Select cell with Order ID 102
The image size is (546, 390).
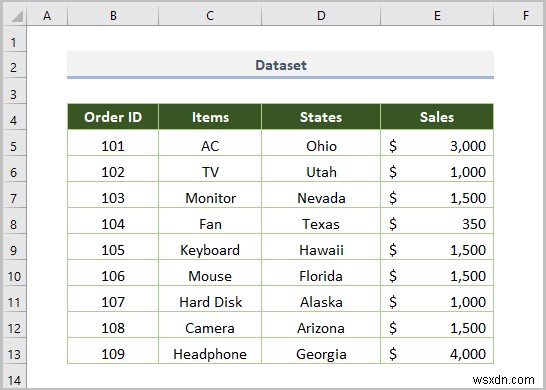[113, 169]
